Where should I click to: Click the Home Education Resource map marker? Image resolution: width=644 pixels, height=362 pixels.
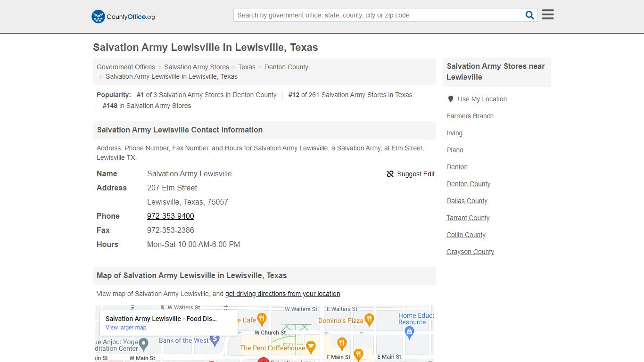click(x=409, y=332)
